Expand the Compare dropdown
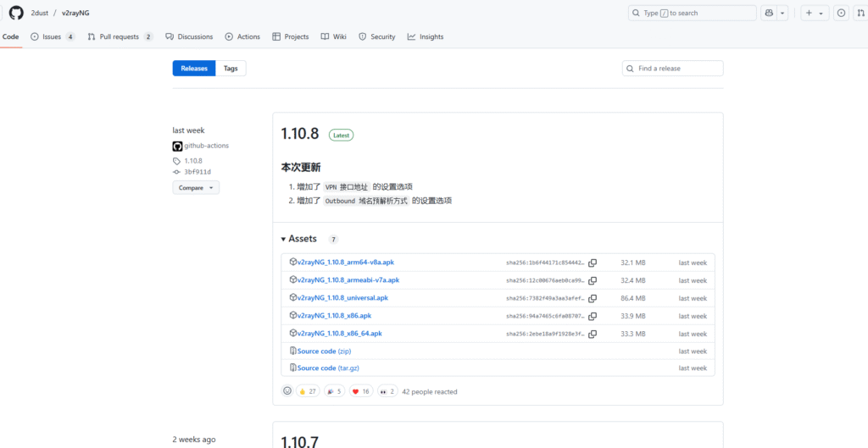 click(196, 188)
